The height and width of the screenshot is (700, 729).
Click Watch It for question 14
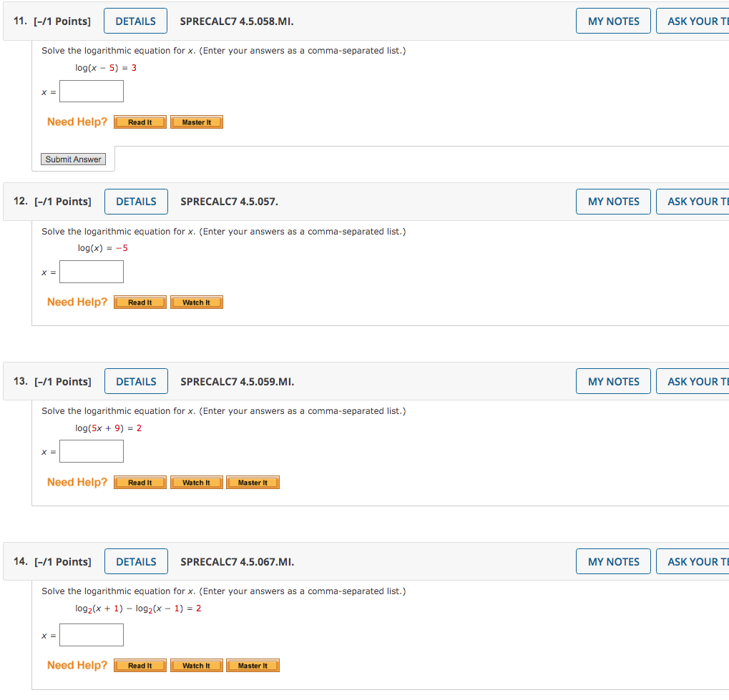tap(196, 665)
